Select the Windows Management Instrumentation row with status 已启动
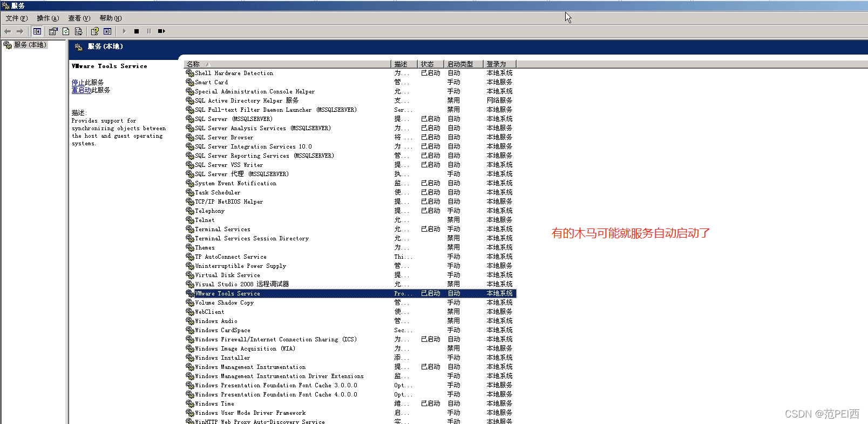 click(x=350, y=367)
